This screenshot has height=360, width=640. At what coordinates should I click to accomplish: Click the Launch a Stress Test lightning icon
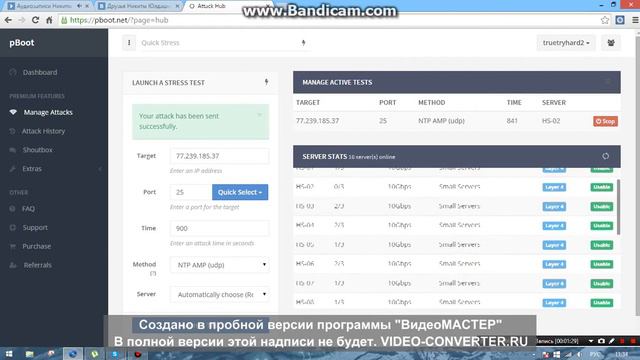pyautogui.click(x=266, y=82)
